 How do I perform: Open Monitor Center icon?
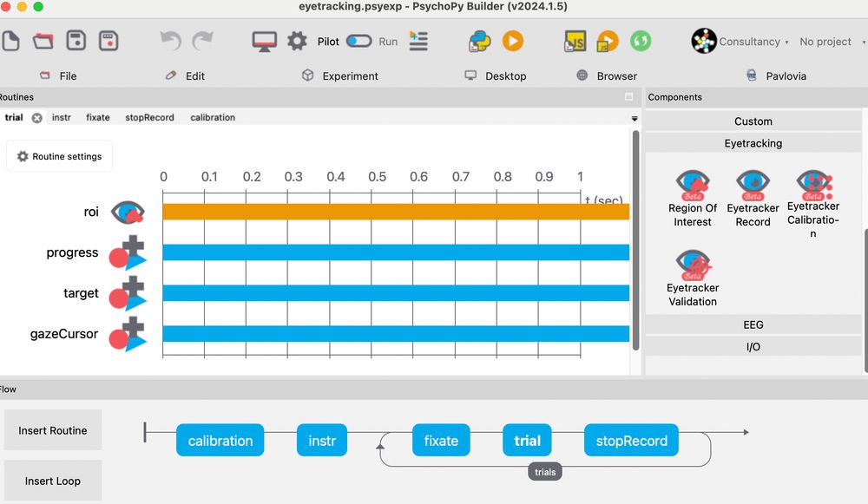(264, 42)
